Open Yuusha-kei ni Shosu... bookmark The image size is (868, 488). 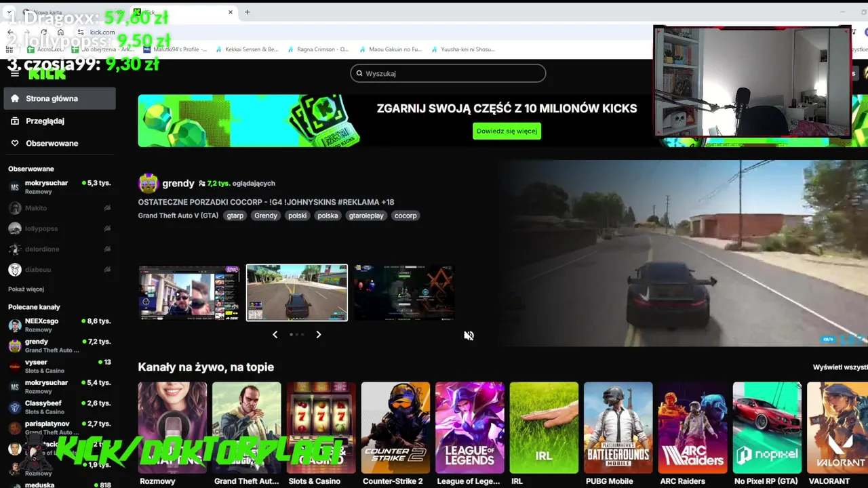pos(463,49)
